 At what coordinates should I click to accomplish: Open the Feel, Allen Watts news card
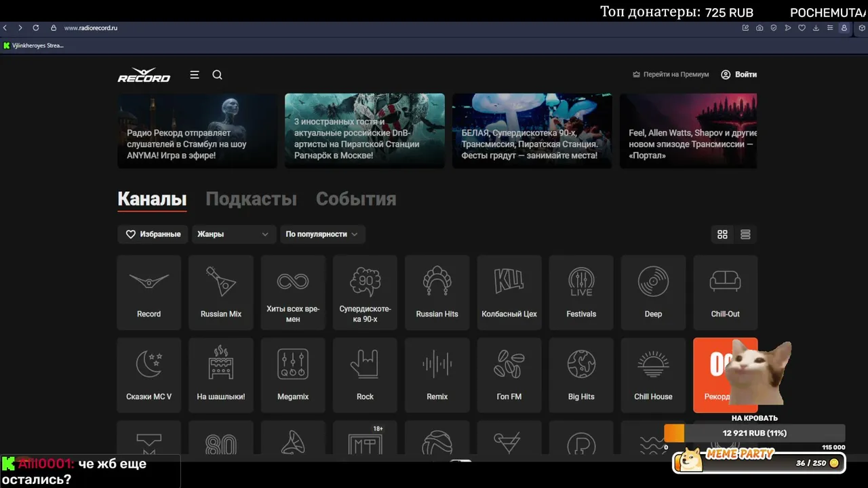pos(688,131)
